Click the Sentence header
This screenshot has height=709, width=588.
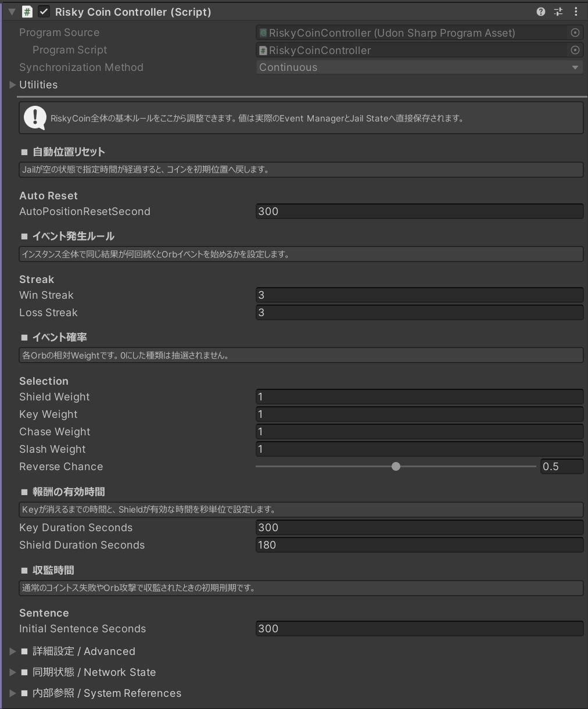point(44,613)
